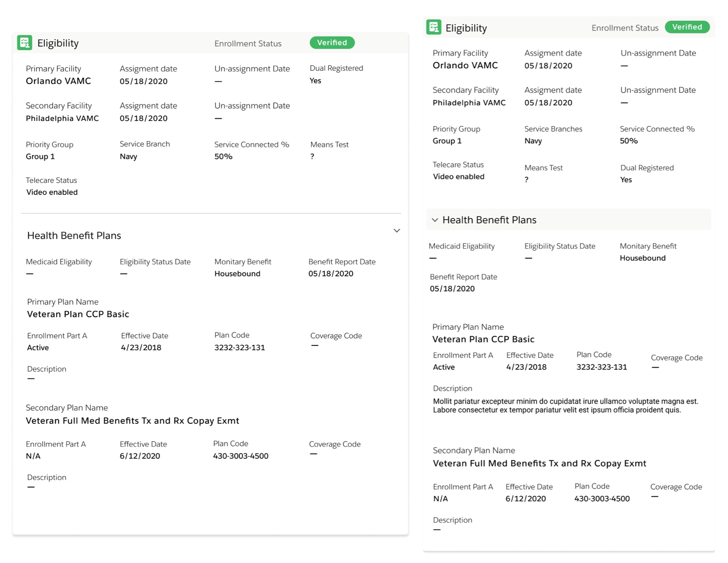Click the 'Primary Plan Name' label in the narrow card
This screenshot has height=563, width=728.
468,327
